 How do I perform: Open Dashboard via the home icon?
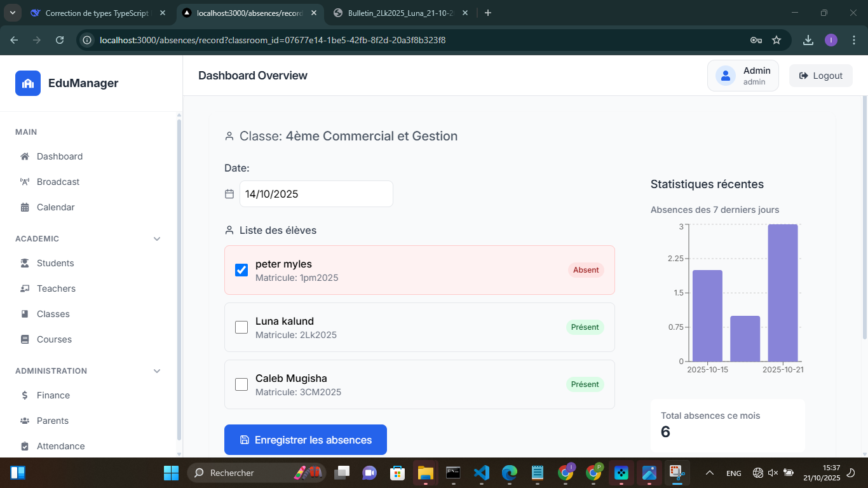(25, 156)
